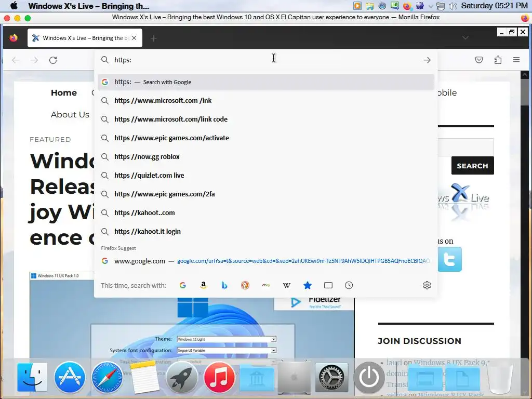Open the www.google.com Firefox Suggest result
This screenshot has height=399, width=532.
[265, 261]
